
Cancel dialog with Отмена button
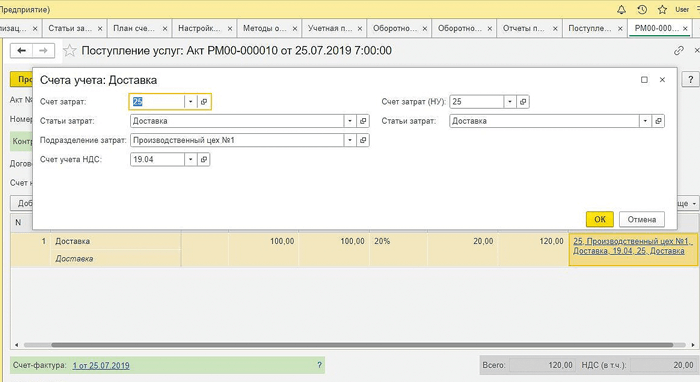(x=642, y=219)
